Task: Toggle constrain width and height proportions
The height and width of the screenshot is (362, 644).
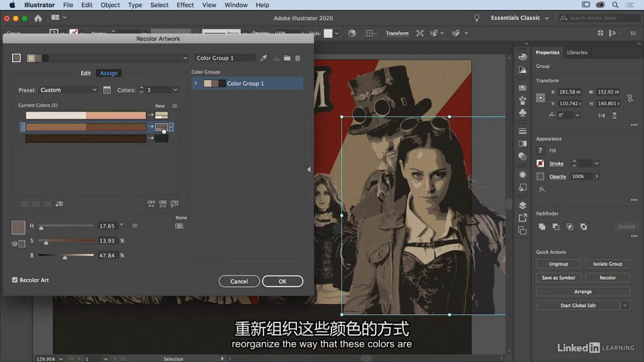Action: (630, 97)
